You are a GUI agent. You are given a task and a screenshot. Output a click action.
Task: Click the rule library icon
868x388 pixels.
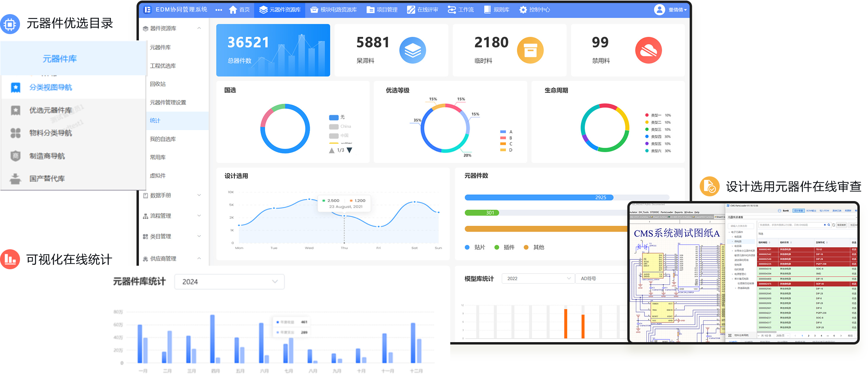[487, 10]
